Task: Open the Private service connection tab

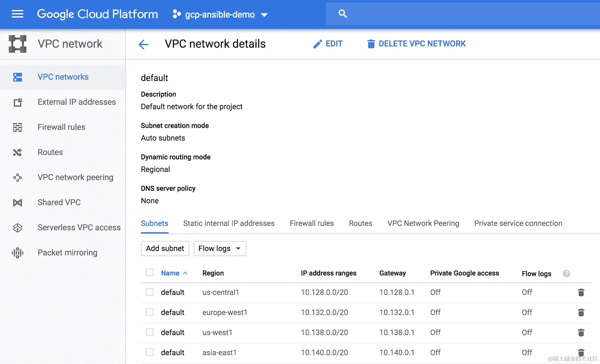Action: click(518, 223)
